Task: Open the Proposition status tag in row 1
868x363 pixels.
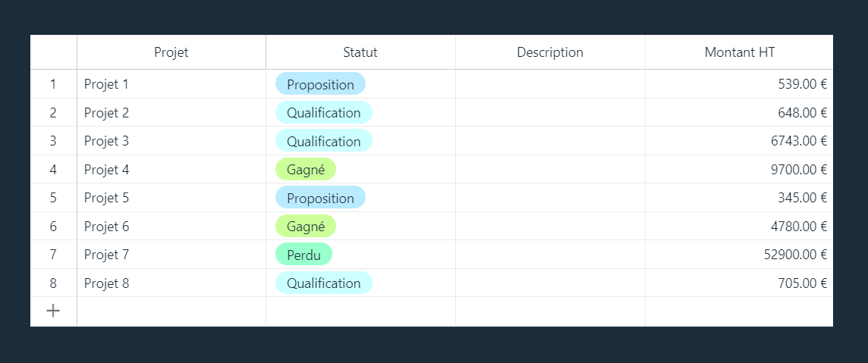Action: (x=320, y=84)
